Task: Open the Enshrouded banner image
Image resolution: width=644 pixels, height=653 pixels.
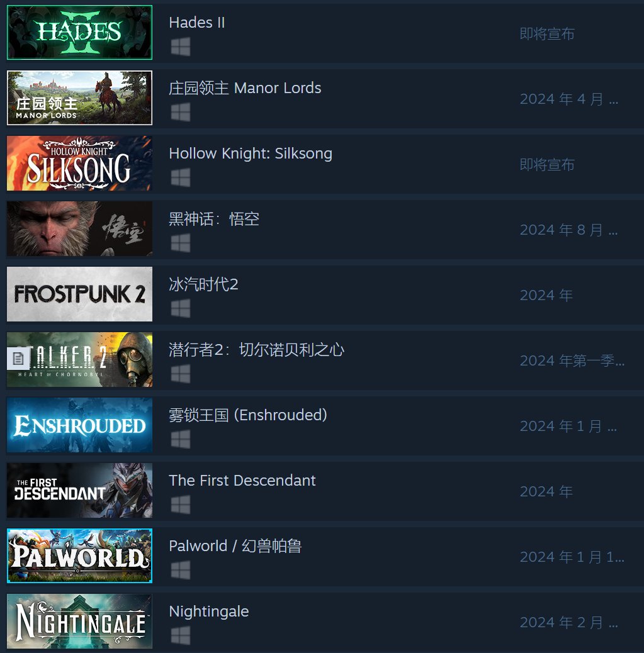Action: (x=79, y=425)
